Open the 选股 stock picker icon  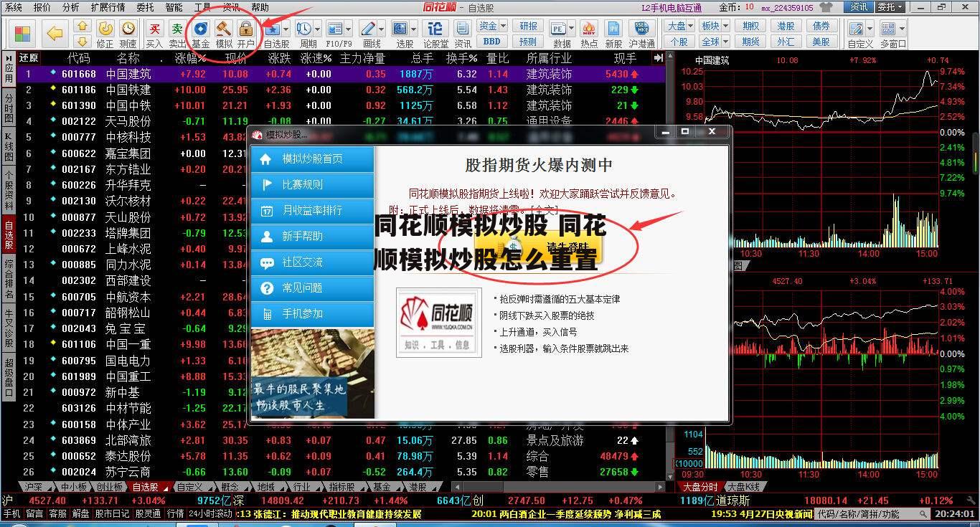[x=400, y=29]
